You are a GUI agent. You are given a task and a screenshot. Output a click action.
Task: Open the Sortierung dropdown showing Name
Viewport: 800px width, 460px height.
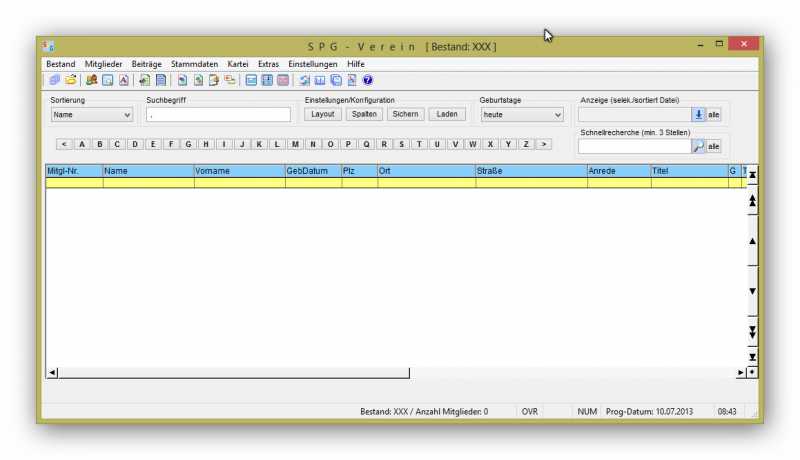click(x=91, y=115)
